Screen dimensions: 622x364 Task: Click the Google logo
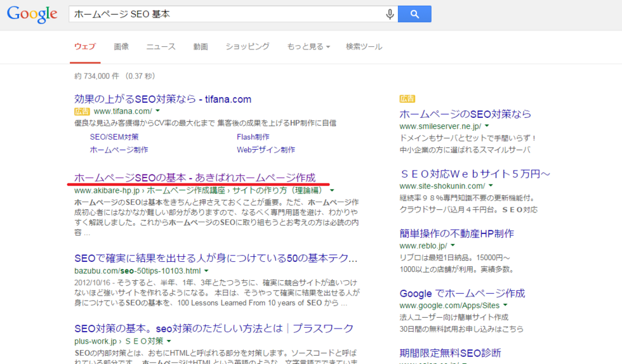[32, 14]
